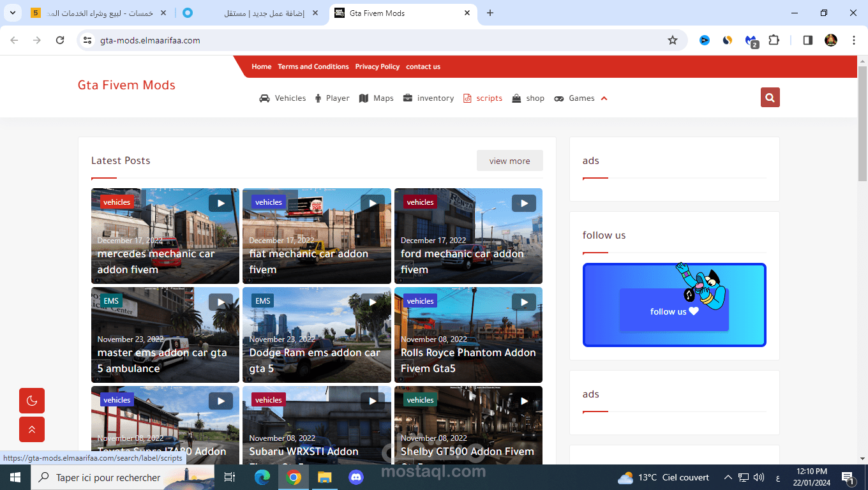This screenshot has height=490, width=868.
Task: Launch Microsoft Edge from the taskbar
Action: (262, 477)
